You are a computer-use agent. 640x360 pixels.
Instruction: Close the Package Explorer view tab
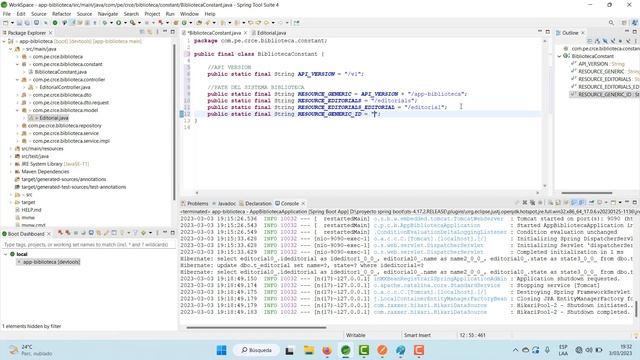pyautogui.click(x=51, y=33)
